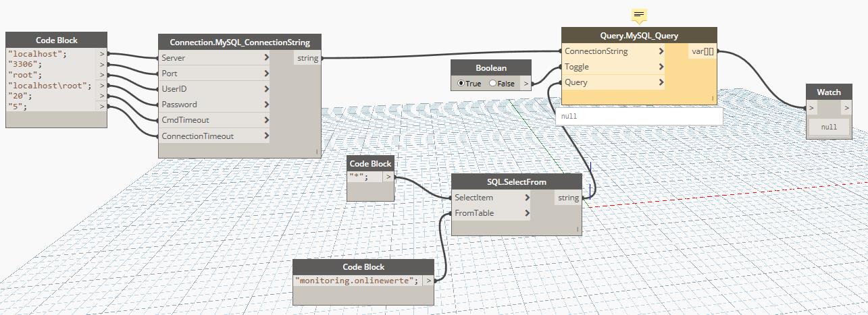Select title of Code Block containing "localhost"
Image resolution: width=868 pixels, height=315 pixels.
[56, 40]
